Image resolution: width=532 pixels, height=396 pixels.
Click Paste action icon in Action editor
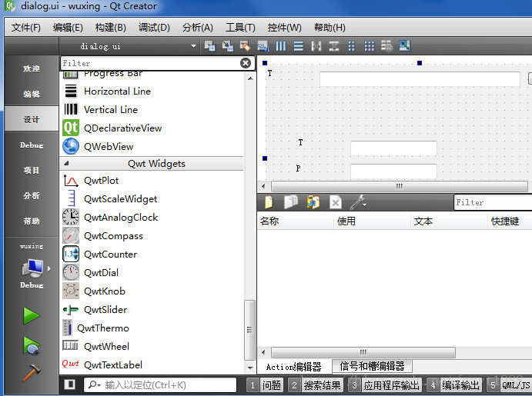[x=313, y=202]
